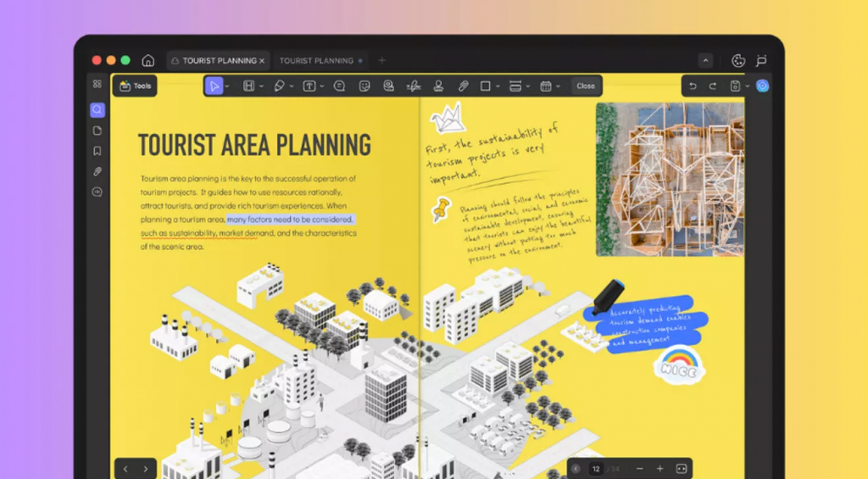Expand the header footer dropdown arrow

point(527,86)
